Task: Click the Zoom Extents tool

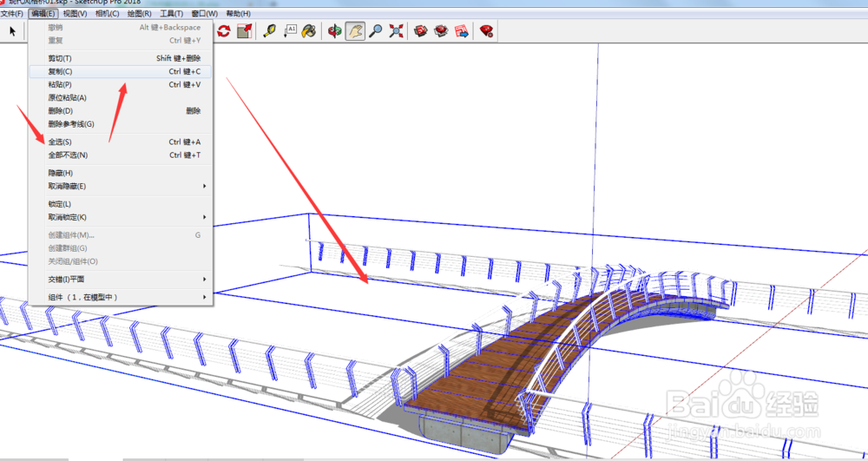Action: pyautogui.click(x=396, y=31)
